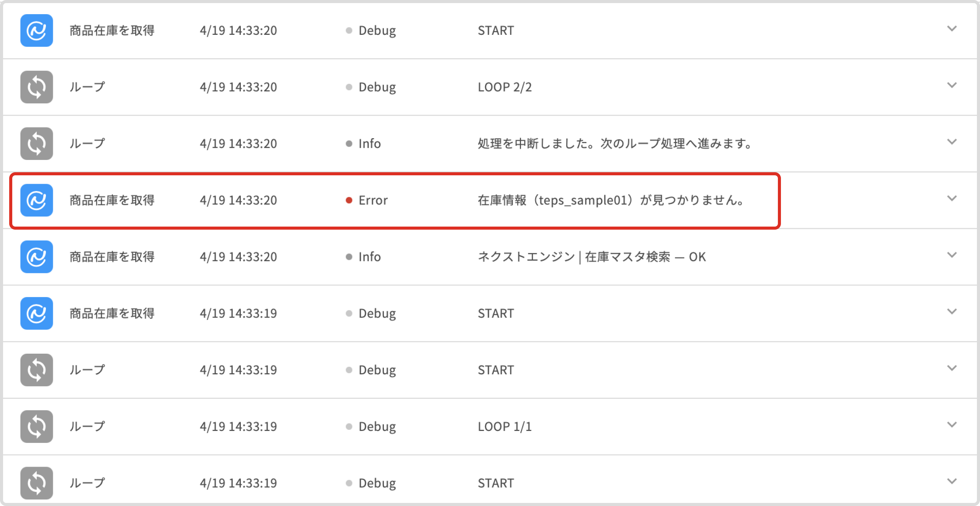Click the loop icon on the 処理を中断しました row
The image size is (980, 506).
click(36, 144)
